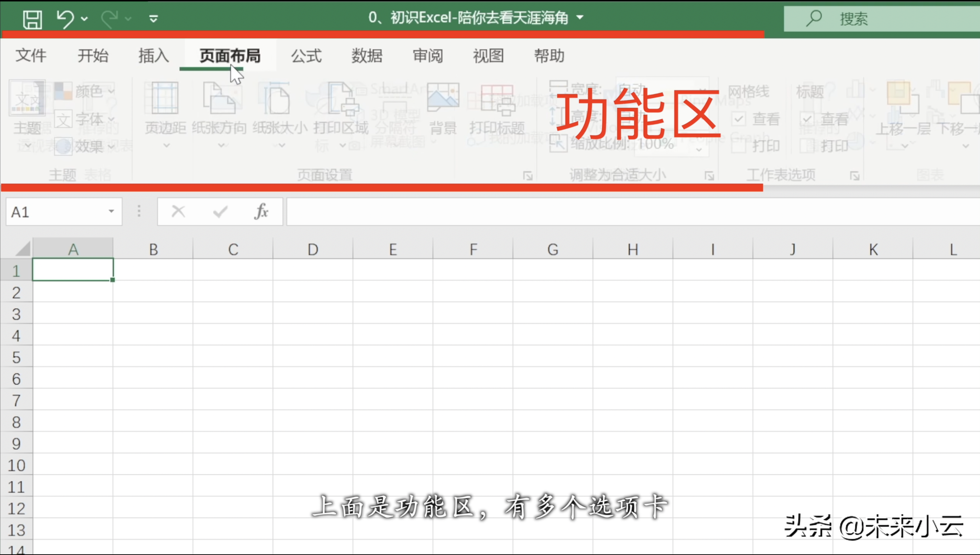
Task: Switch to the 数据 tab
Action: (x=367, y=56)
